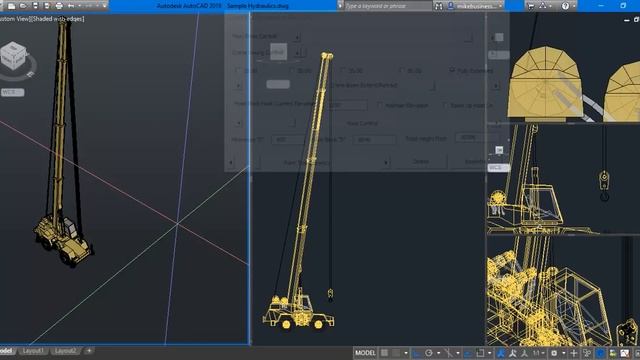Click the Autodesk A360 triangle icon

[543, 6]
